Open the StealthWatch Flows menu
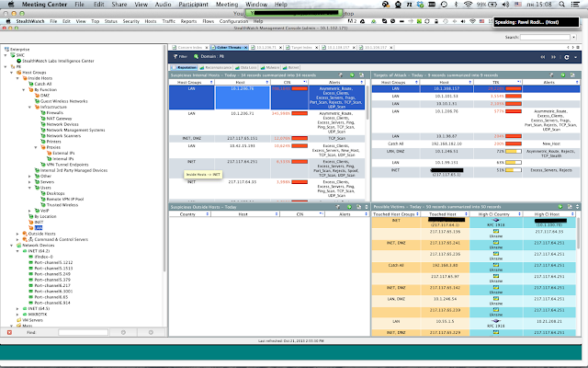This screenshot has height=368, width=588. click(x=209, y=21)
